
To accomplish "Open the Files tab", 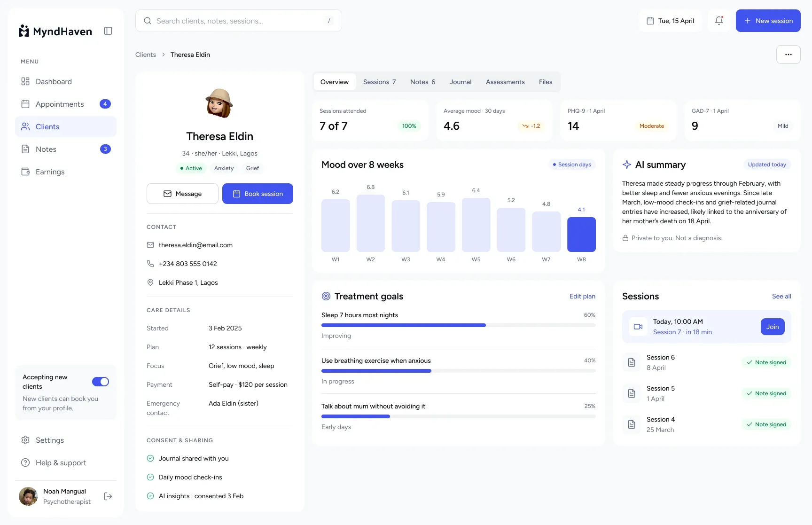I will pos(546,82).
